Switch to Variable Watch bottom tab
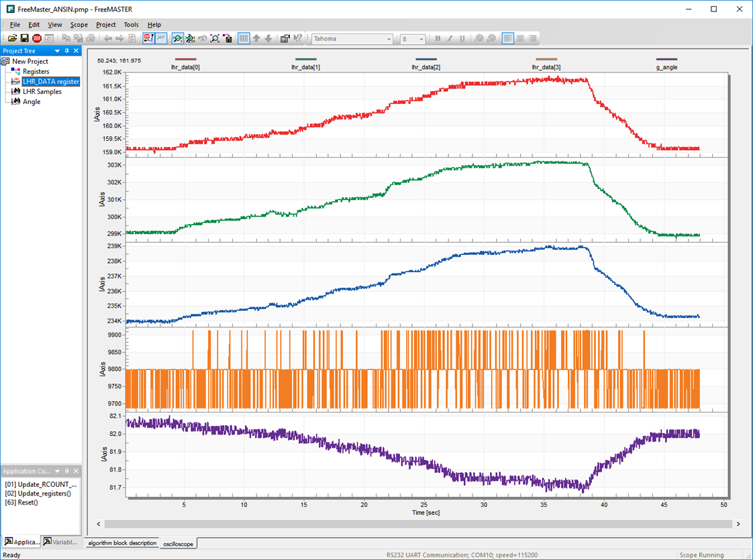The width and height of the screenshot is (753, 560). [60, 542]
